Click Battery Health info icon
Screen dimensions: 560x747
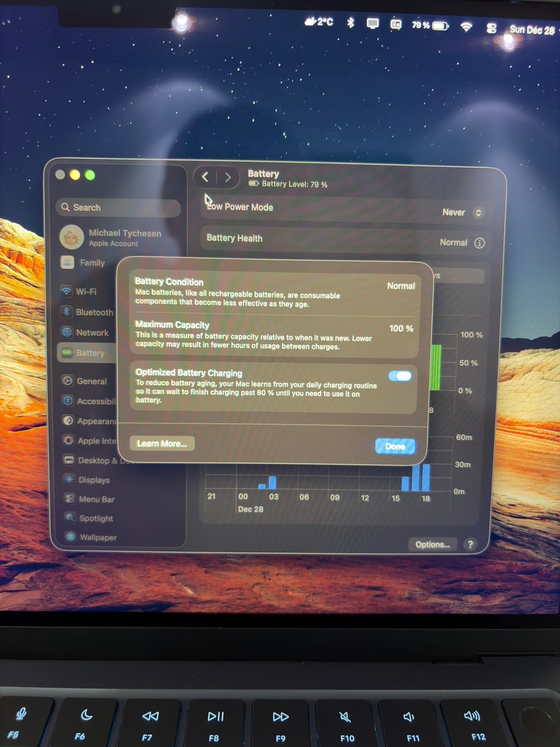[479, 243]
